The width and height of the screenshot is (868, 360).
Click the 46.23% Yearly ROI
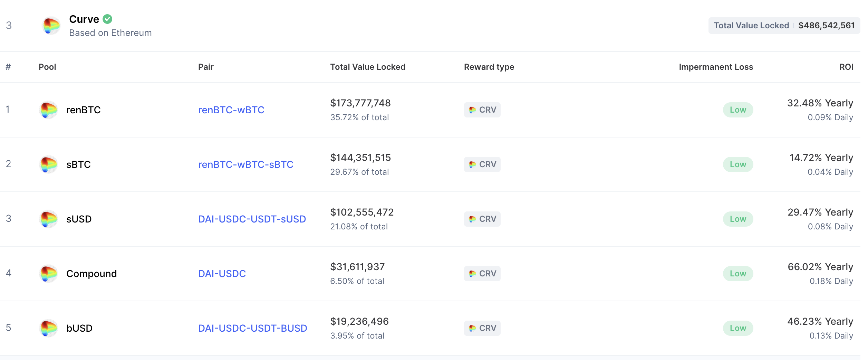[820, 321]
